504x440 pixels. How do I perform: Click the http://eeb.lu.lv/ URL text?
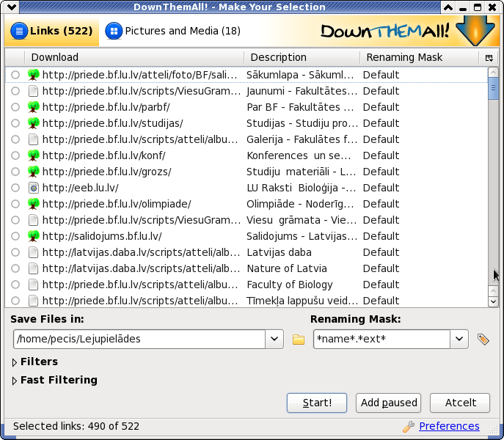(x=81, y=188)
